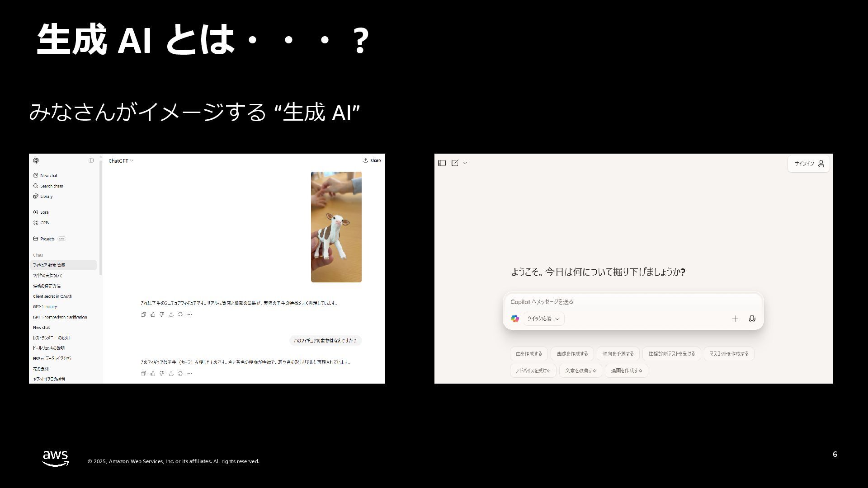
Task: Toggle the Copilot sidebar panel icon
Action: tap(442, 163)
